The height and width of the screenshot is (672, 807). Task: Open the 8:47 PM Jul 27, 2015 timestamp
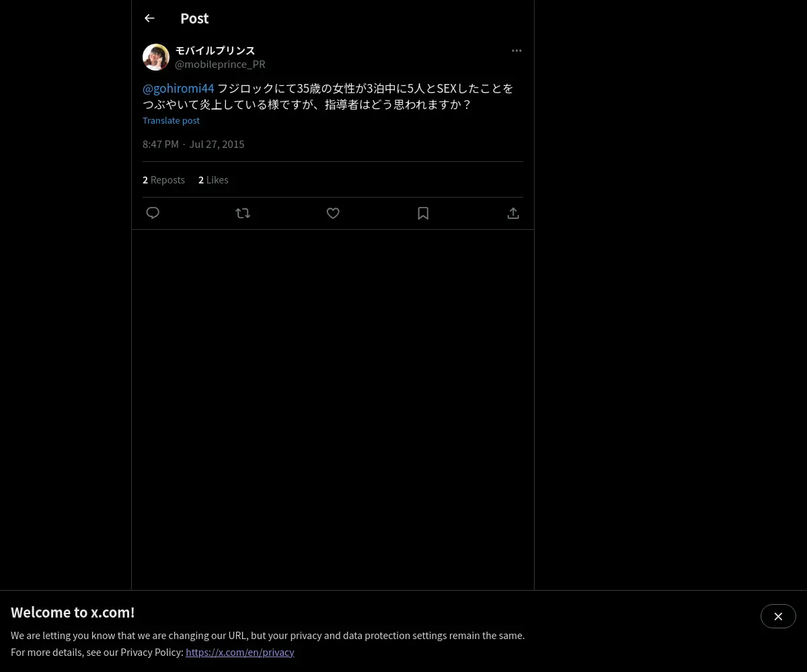(194, 144)
